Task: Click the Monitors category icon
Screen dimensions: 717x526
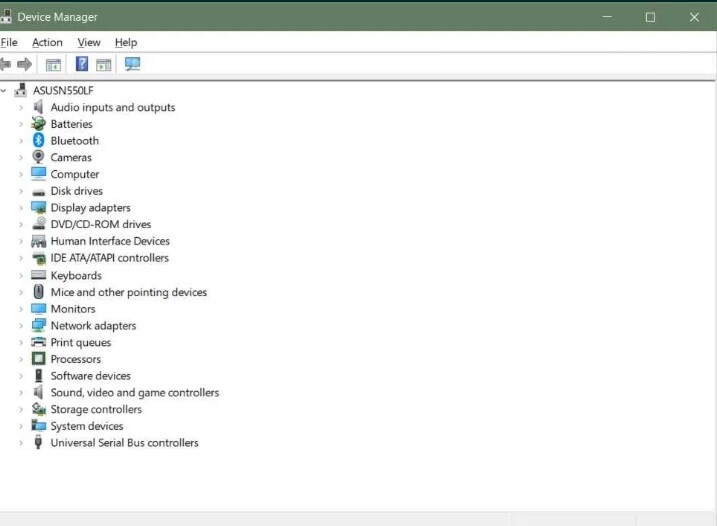Action: pyautogui.click(x=38, y=309)
